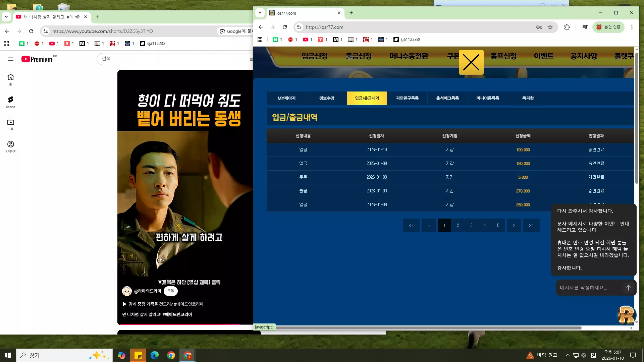Screen dimensions: 644x362
Task: Open the 본인 인증 profile button
Action: coord(608,27)
